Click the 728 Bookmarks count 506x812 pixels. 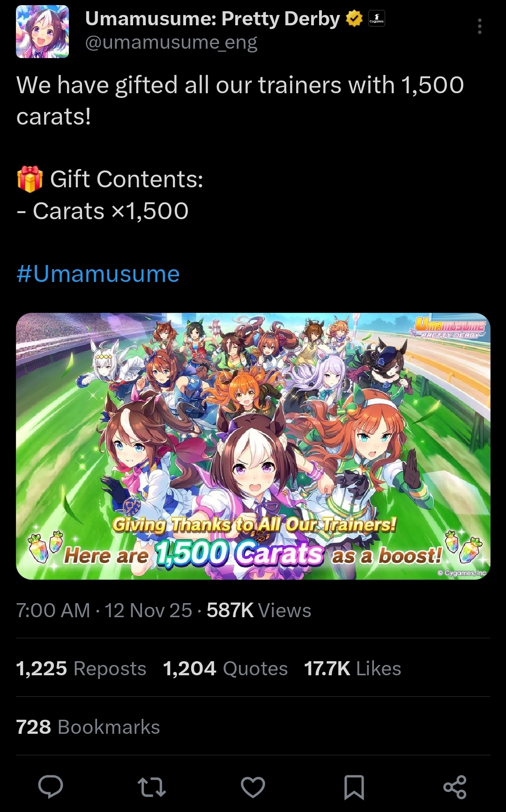tap(88, 727)
